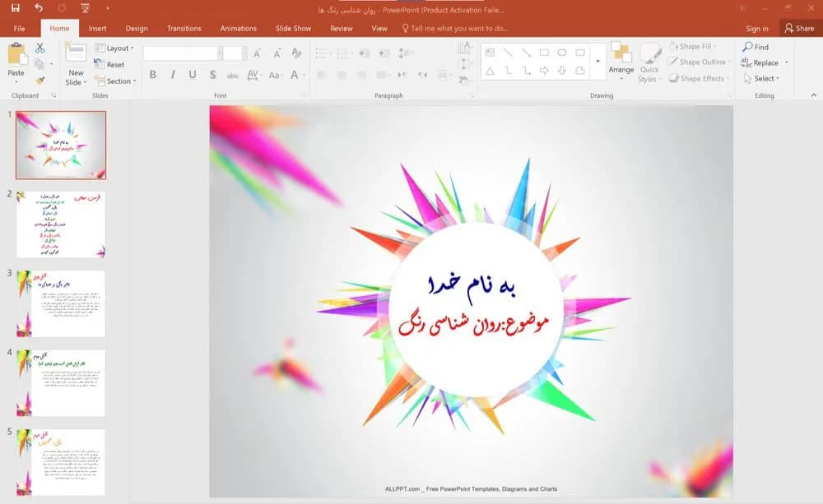Toggle text shadow

tap(212, 75)
